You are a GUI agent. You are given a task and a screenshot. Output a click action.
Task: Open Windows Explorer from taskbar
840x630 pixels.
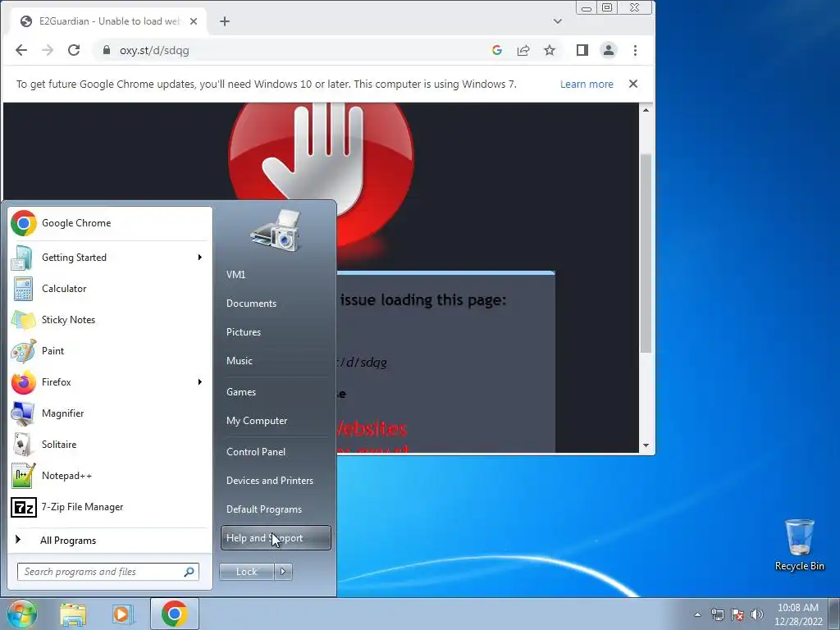[x=73, y=614]
